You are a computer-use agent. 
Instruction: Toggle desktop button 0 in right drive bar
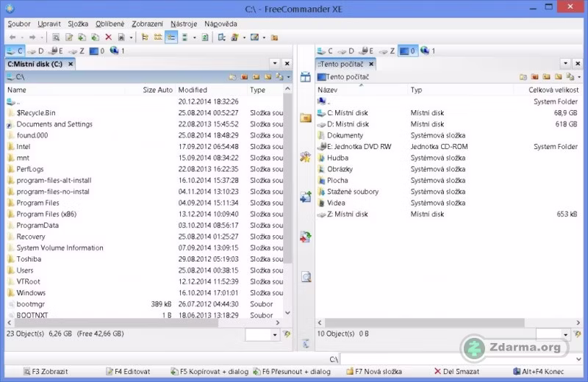coord(408,51)
